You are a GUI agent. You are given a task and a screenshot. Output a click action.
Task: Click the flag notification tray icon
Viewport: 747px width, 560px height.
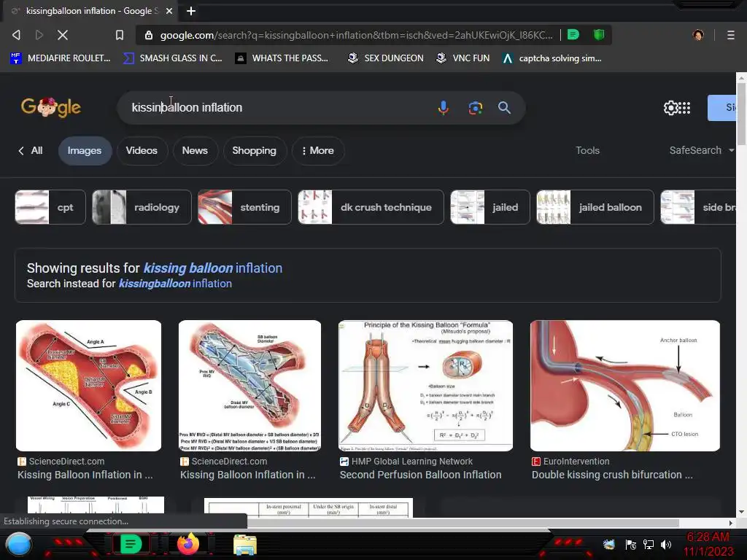(631, 544)
